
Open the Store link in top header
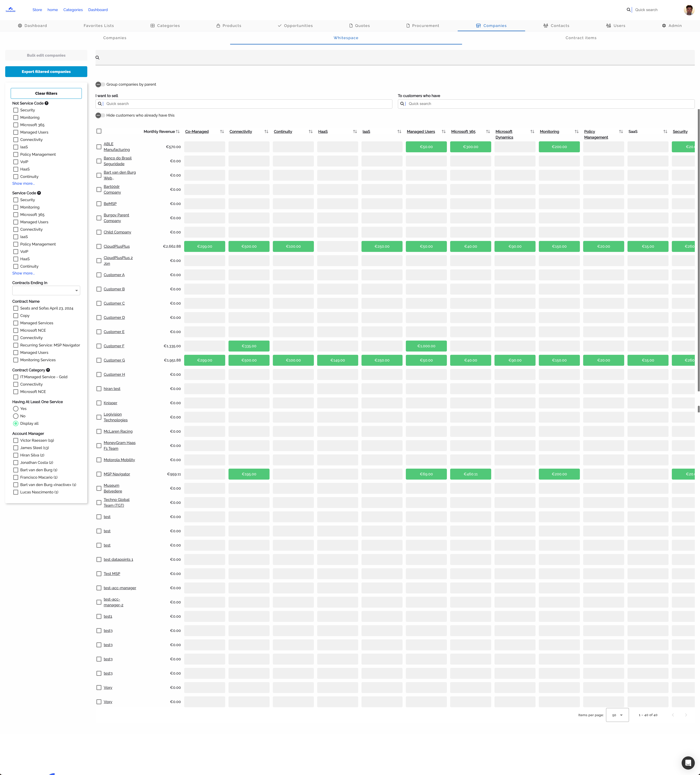37,10
